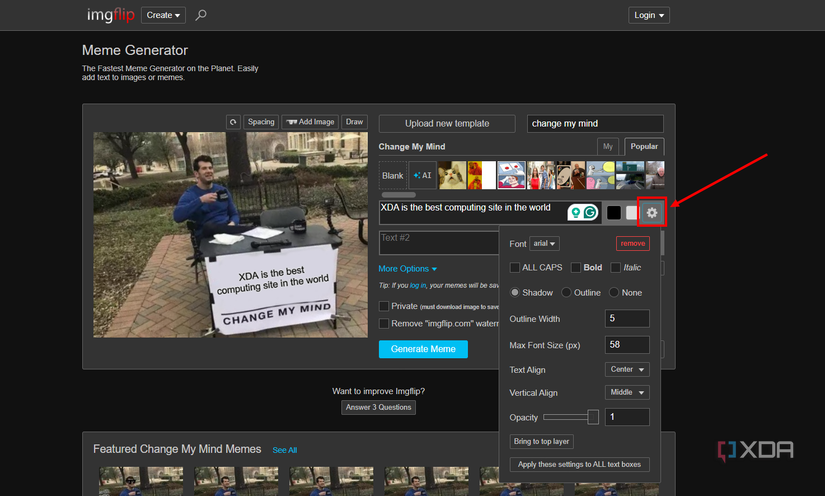Click the Spacing toolbar button
The image size is (825, 496).
click(261, 122)
